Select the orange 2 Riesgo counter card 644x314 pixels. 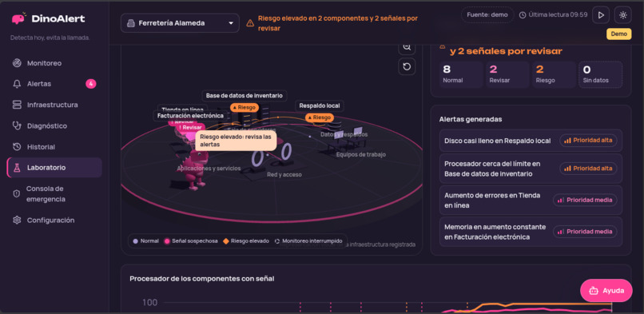point(554,74)
